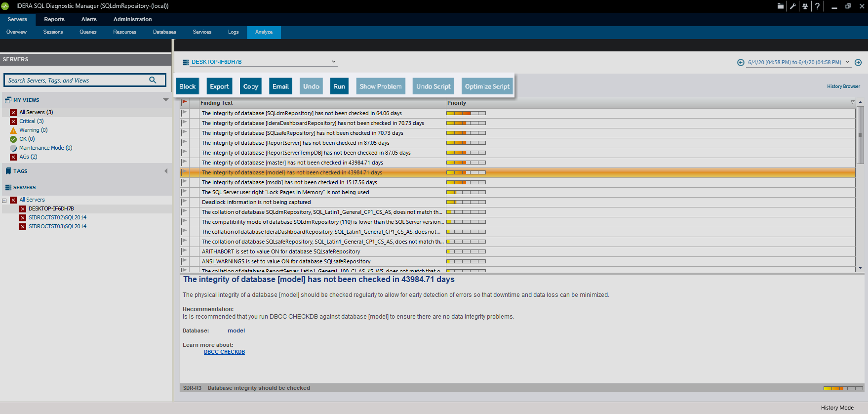The width and height of the screenshot is (868, 414).
Task: Toggle flag on the master database finding
Action: 184,163
